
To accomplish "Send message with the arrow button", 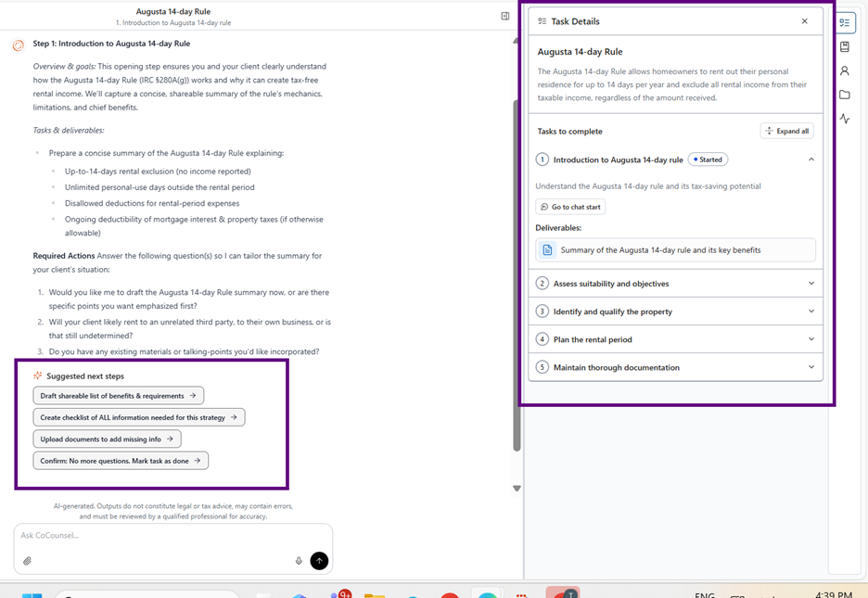I will (319, 561).
